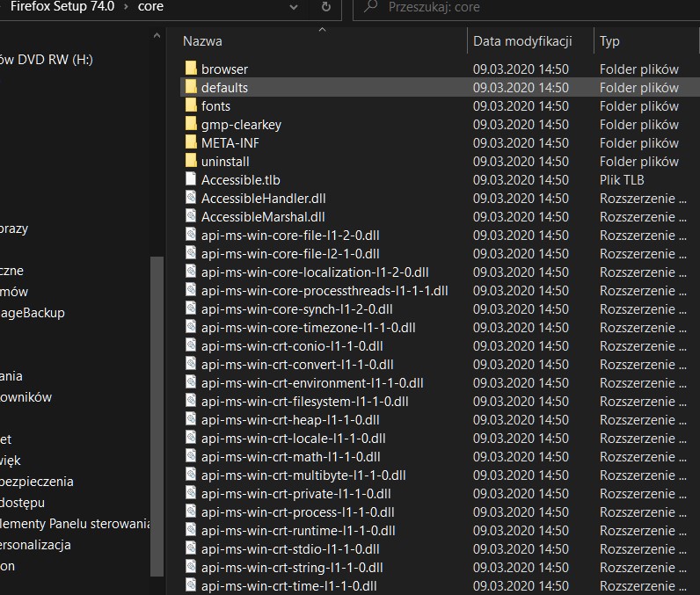Click the defaults folder name
Viewport: 700px width, 595px height.
(x=224, y=87)
